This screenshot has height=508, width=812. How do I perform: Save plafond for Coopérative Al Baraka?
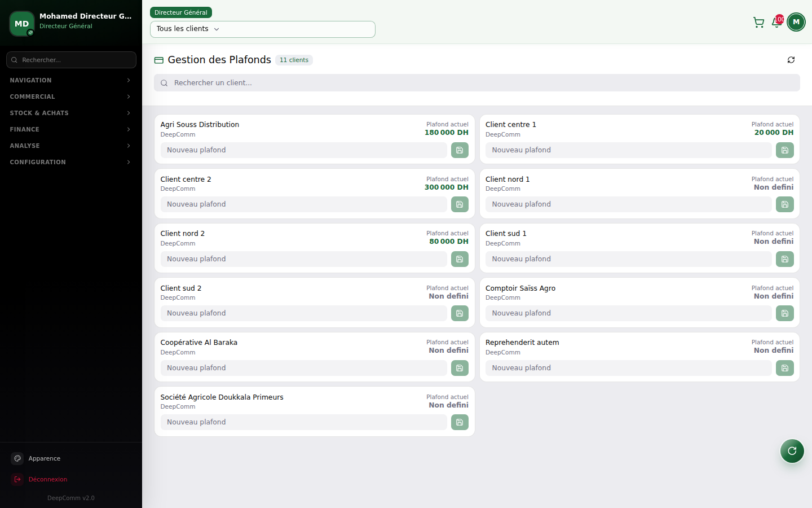(x=460, y=368)
